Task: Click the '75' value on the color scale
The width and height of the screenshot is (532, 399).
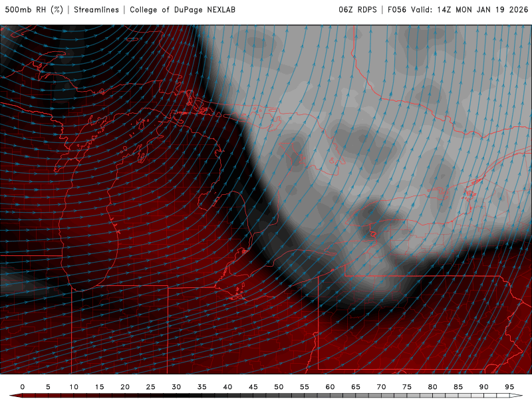Action: 407,387
